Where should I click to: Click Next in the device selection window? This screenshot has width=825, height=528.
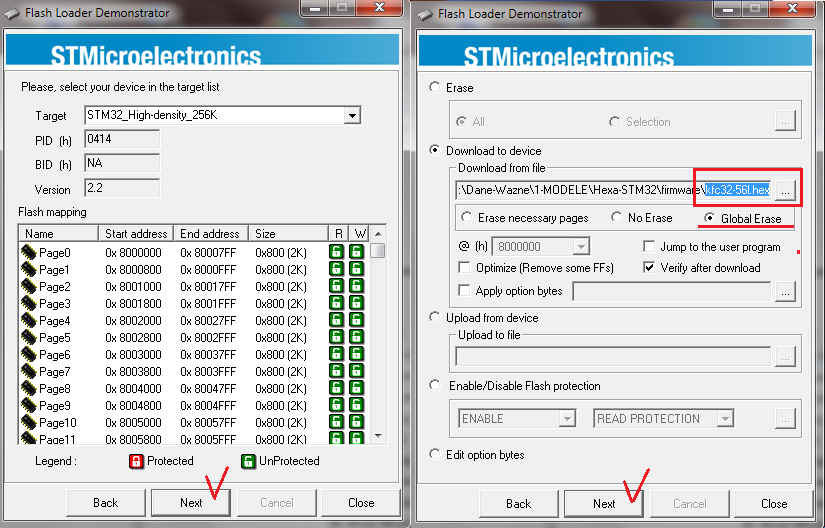coord(191,502)
